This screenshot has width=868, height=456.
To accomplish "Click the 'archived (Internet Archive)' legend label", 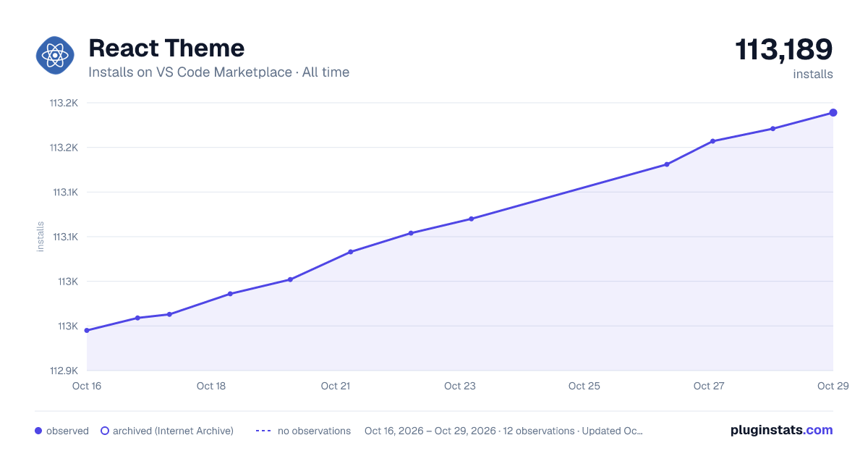I will pos(173,431).
